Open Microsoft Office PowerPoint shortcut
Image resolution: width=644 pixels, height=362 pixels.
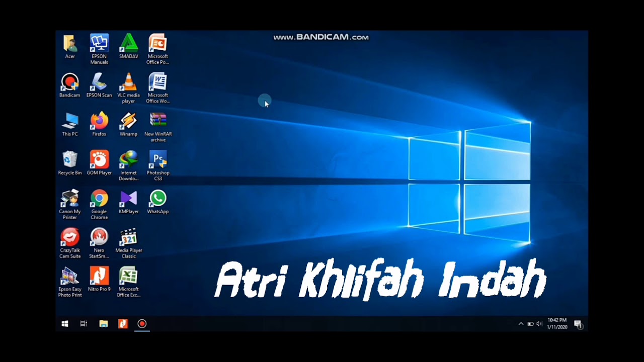(x=157, y=49)
